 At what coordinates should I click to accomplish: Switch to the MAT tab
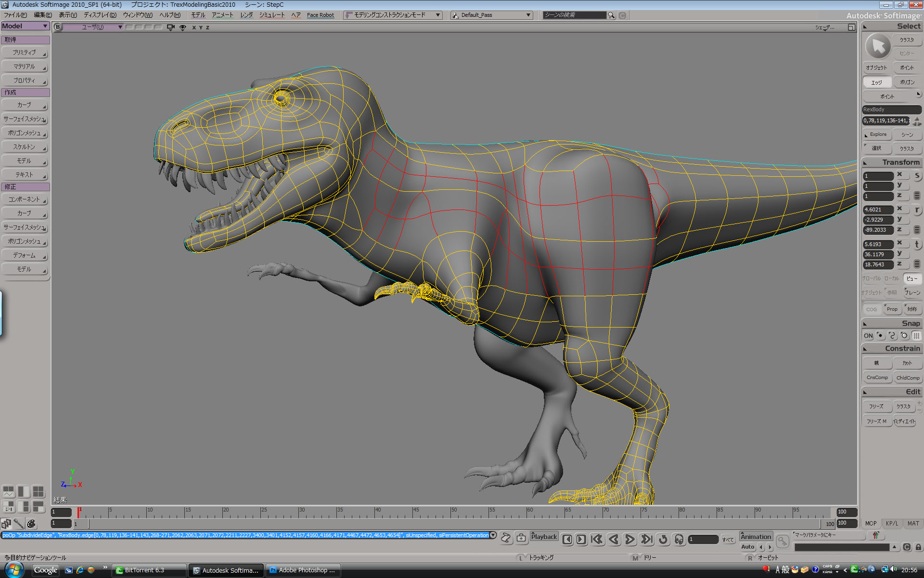tap(912, 523)
